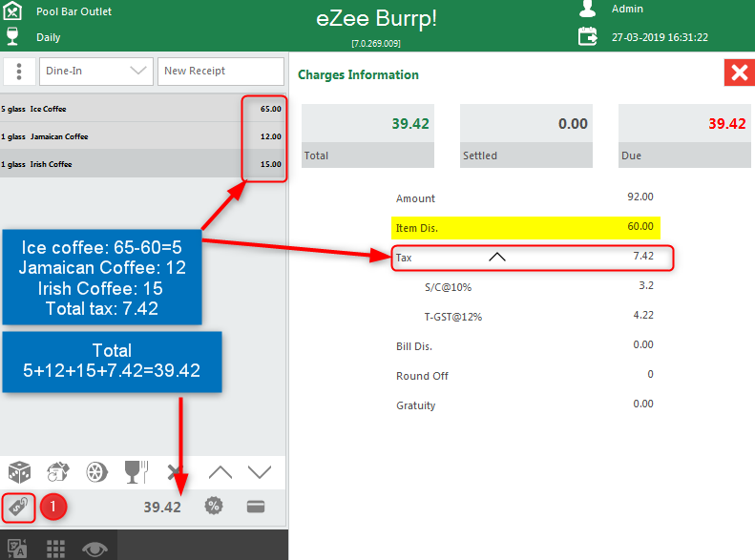Screen dimensions: 755x560
Task: Click the Amount 92.00 row
Action: tap(525, 197)
